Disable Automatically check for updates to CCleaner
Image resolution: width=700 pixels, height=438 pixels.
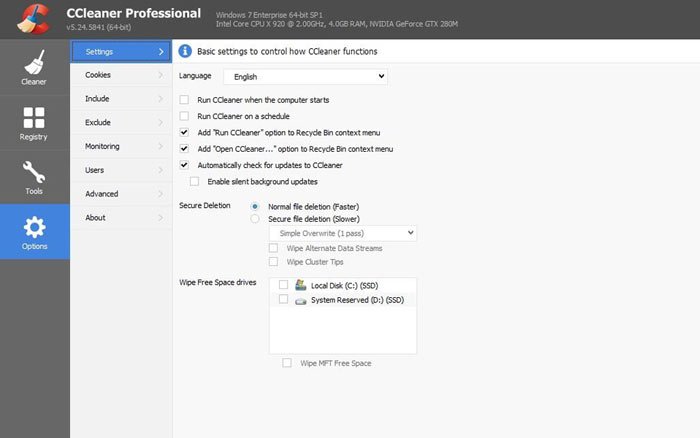[x=184, y=165]
